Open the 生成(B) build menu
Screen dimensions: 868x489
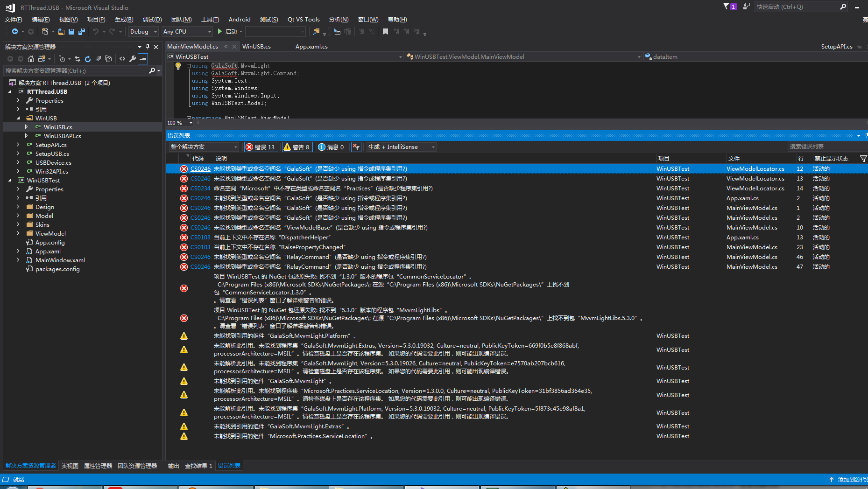click(124, 19)
